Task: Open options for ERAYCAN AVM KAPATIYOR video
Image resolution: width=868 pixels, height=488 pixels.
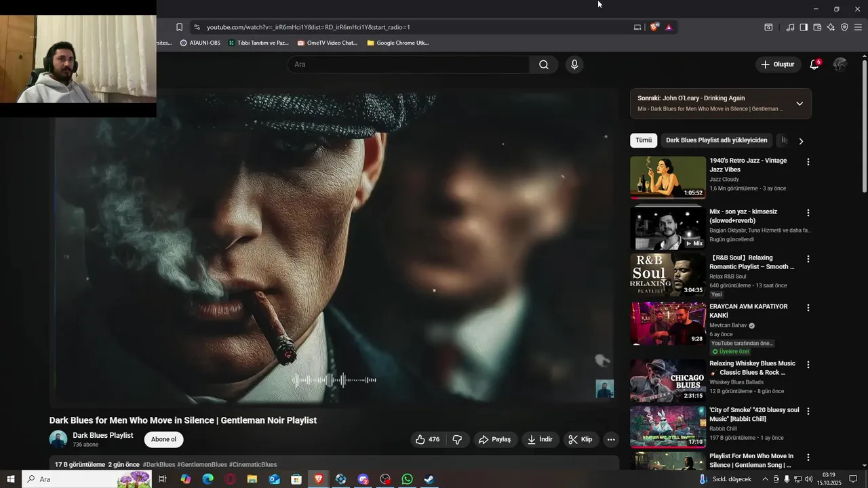Action: click(x=808, y=308)
